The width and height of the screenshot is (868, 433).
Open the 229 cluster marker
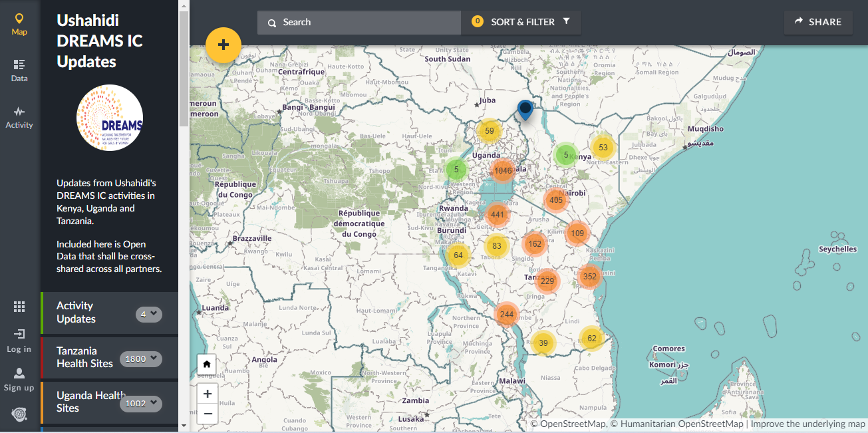pos(547,281)
